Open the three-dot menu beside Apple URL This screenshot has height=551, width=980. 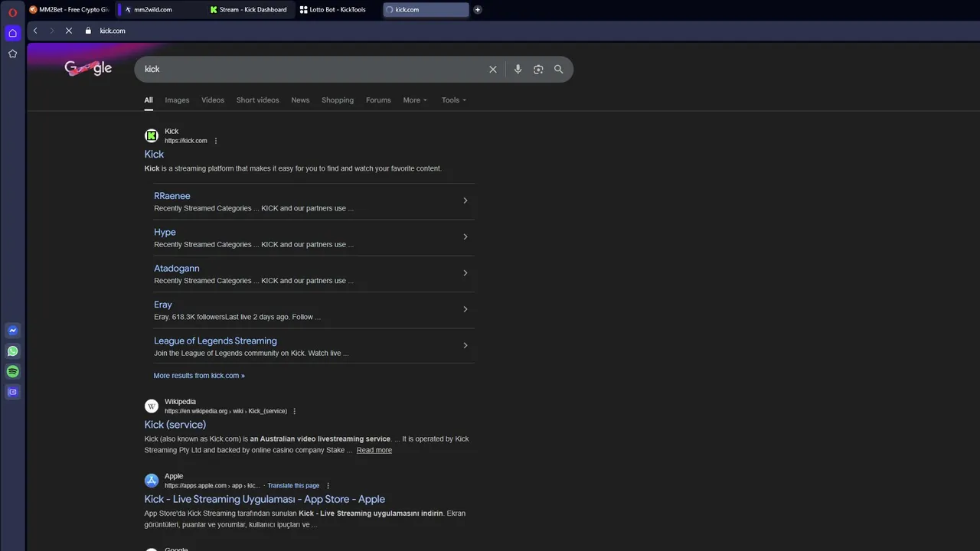point(328,486)
